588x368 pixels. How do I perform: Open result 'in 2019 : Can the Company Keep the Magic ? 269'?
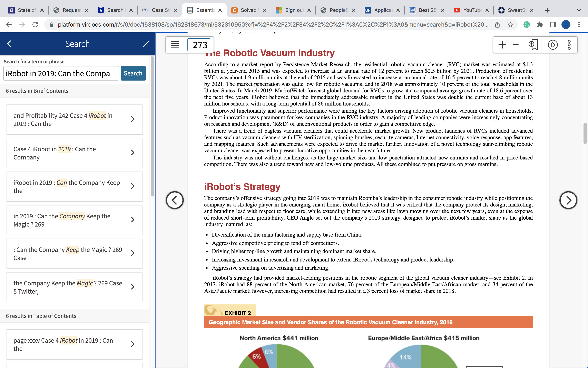click(x=74, y=220)
